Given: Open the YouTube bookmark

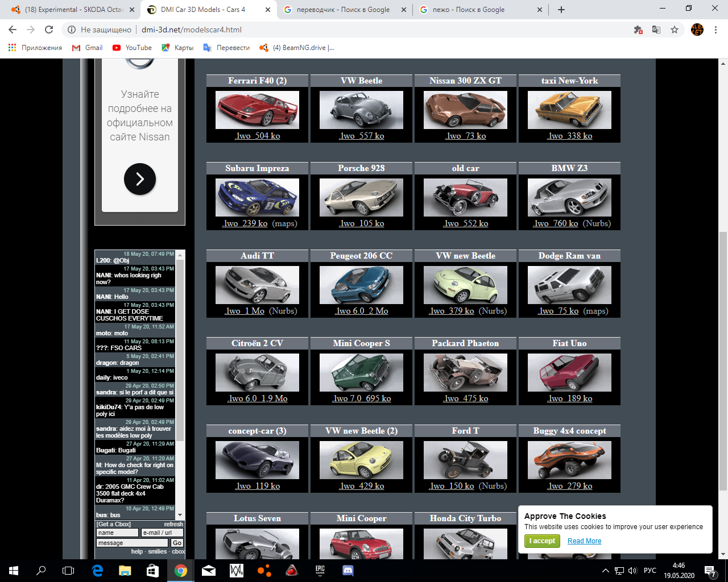Looking at the screenshot, I should point(132,48).
